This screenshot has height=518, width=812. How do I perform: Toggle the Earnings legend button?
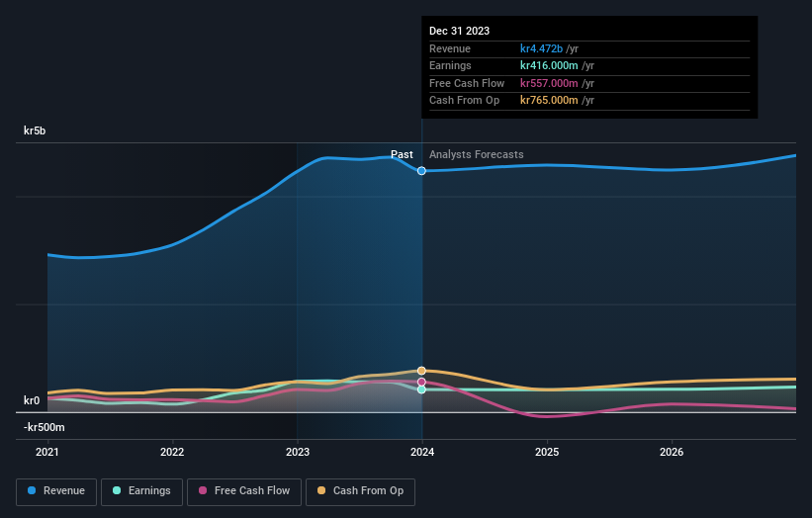pos(141,491)
